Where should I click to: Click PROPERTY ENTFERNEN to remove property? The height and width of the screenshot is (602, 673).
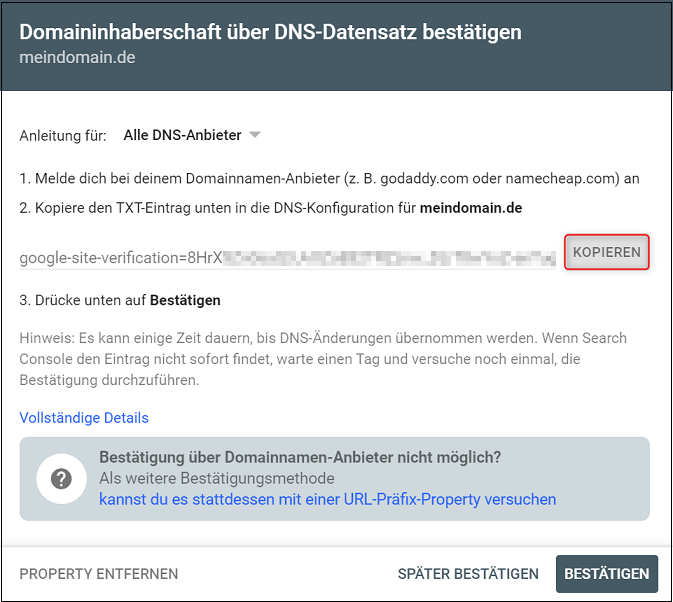[x=99, y=574]
